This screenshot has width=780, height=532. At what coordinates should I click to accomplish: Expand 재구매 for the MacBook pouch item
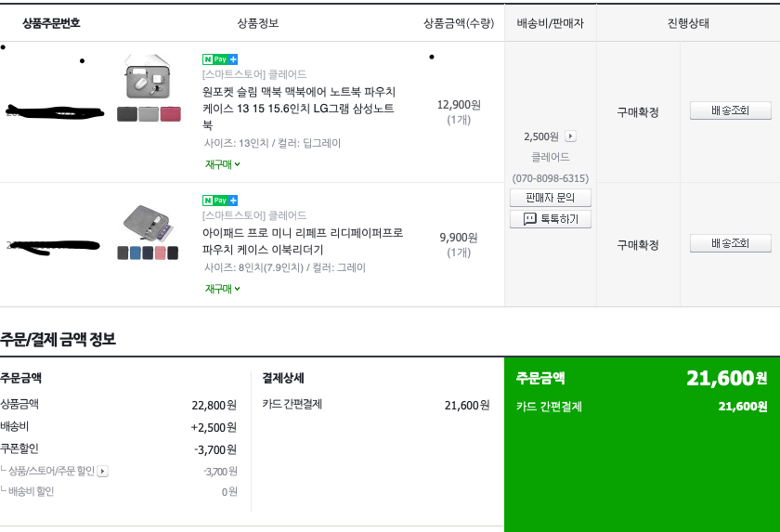223,164
